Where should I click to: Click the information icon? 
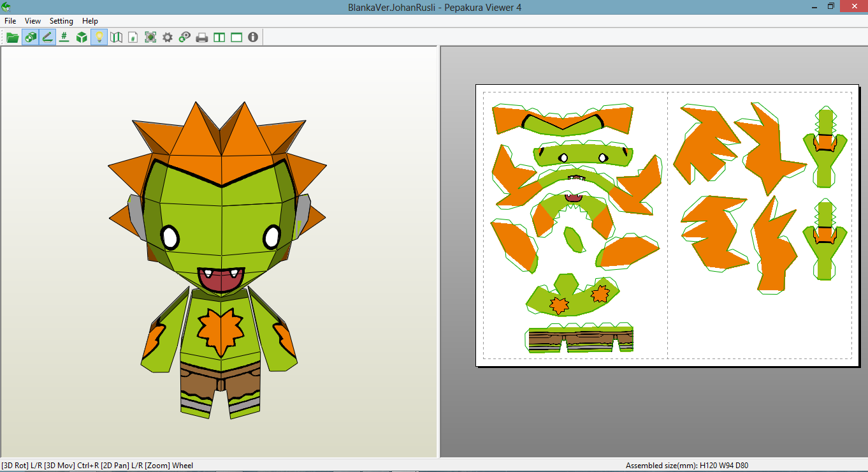[x=253, y=38]
